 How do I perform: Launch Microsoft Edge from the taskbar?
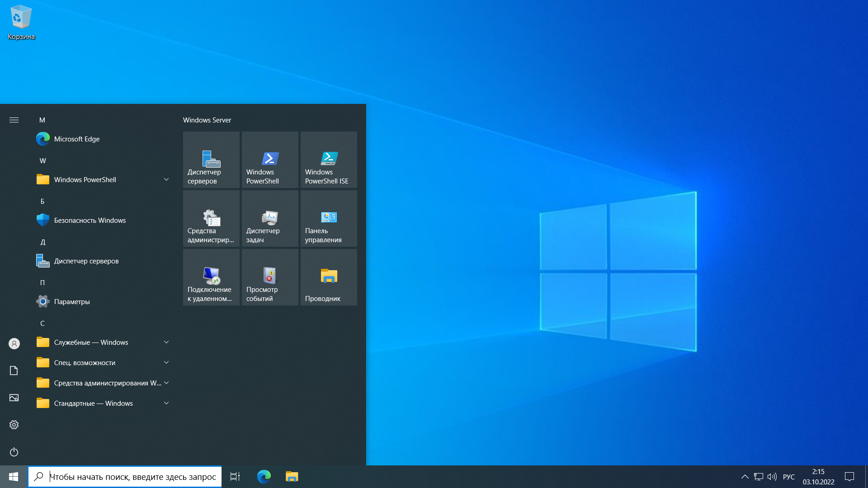click(x=264, y=477)
